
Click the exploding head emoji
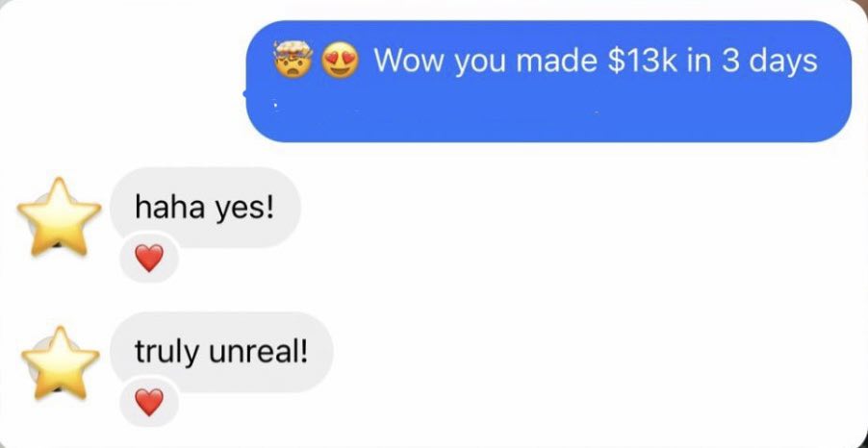point(293,60)
